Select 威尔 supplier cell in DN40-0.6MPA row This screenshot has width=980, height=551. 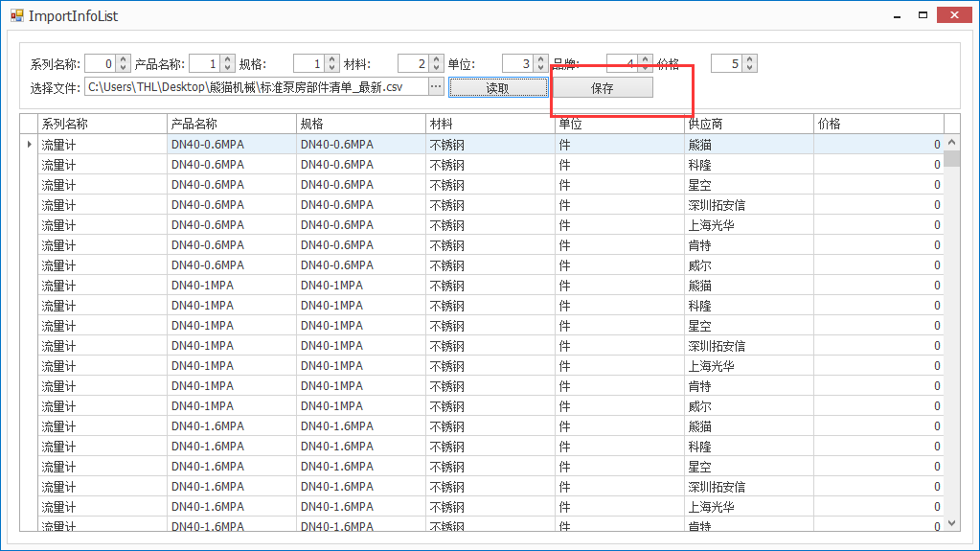[x=749, y=265]
